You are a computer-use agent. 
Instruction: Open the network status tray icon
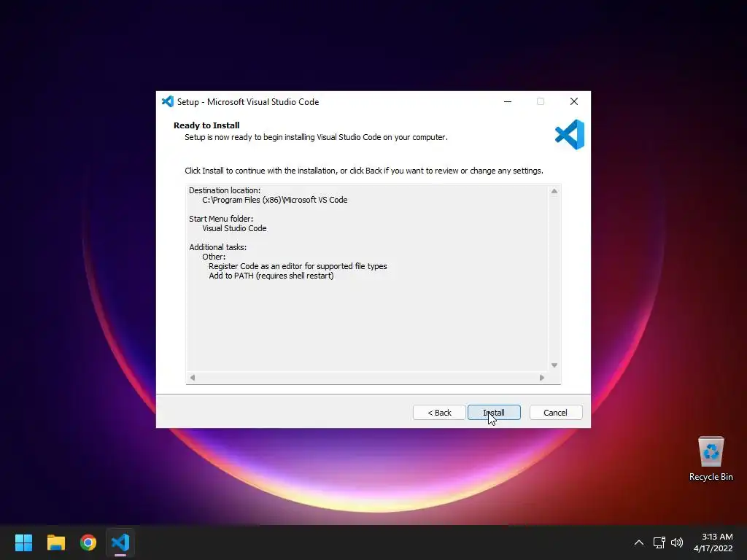pyautogui.click(x=659, y=542)
